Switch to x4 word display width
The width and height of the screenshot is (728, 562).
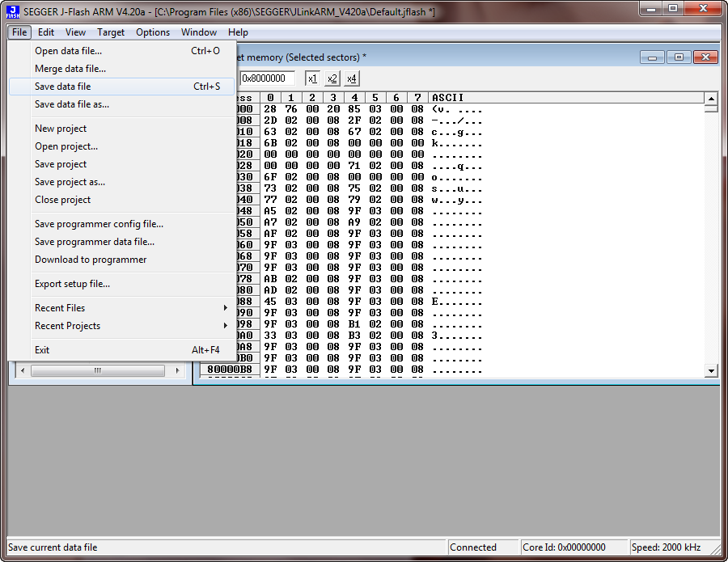tap(351, 78)
